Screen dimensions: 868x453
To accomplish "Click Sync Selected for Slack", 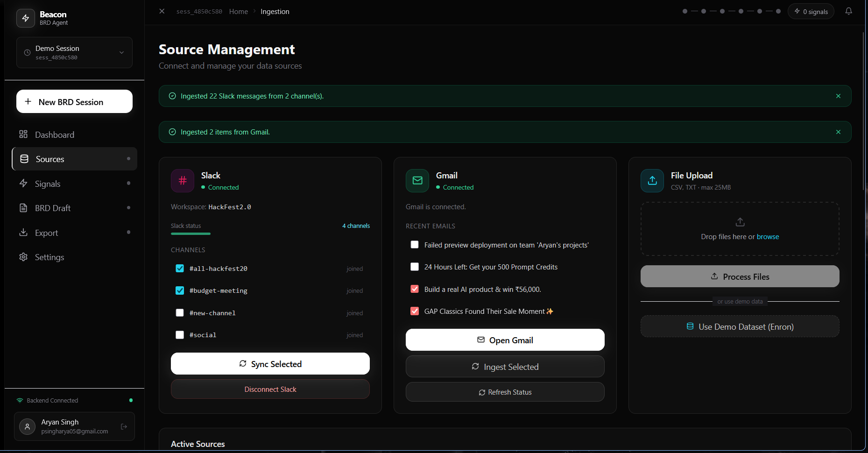I will [x=270, y=363].
